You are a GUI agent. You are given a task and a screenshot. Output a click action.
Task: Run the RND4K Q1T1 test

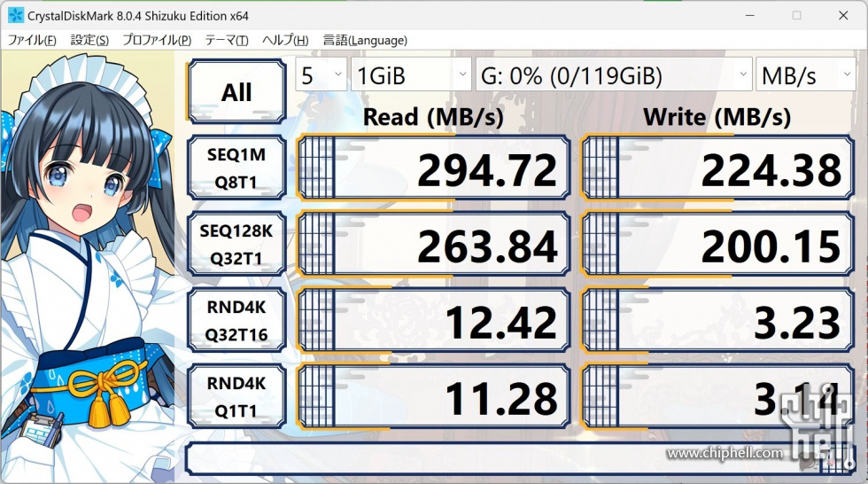(x=237, y=396)
